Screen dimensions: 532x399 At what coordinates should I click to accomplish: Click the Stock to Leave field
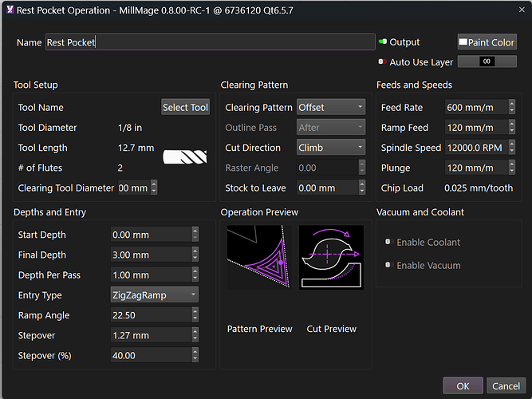[327, 188]
